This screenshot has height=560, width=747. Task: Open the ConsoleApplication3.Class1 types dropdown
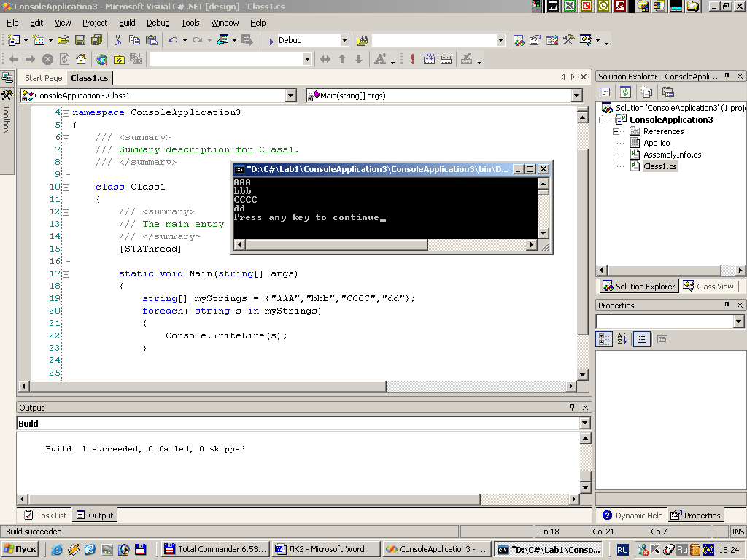pos(291,96)
